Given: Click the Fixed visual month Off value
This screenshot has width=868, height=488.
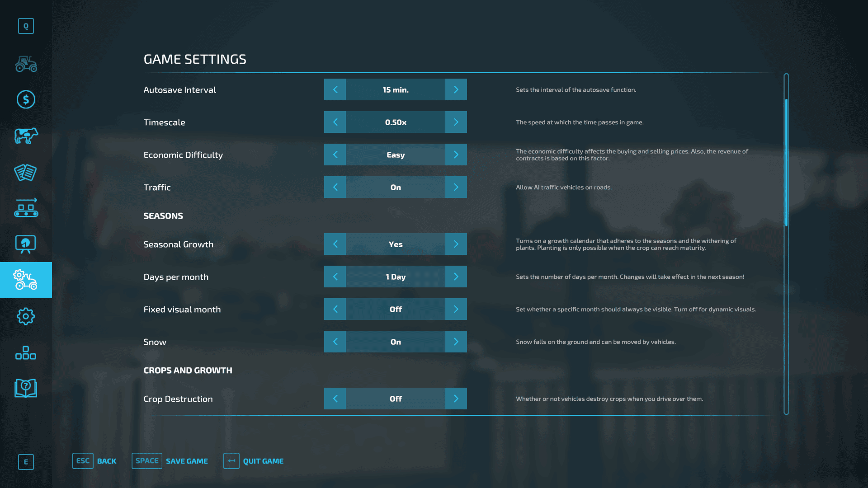Looking at the screenshot, I should [x=396, y=309].
